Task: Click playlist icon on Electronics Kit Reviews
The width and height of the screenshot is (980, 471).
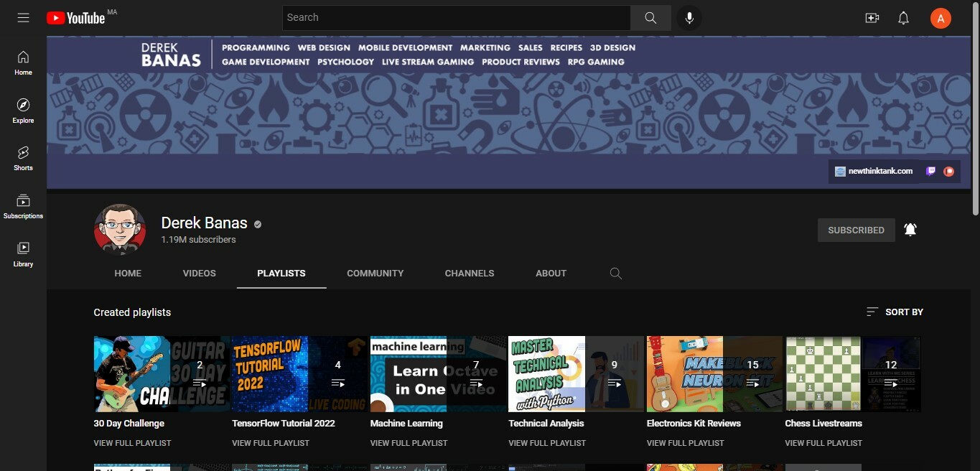Action: pos(752,383)
